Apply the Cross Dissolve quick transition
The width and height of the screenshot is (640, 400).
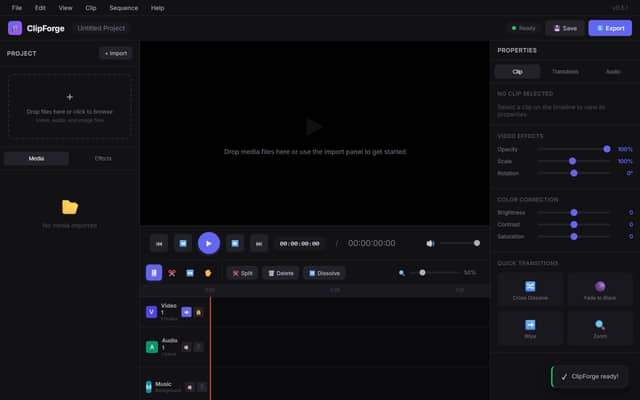pyautogui.click(x=530, y=290)
